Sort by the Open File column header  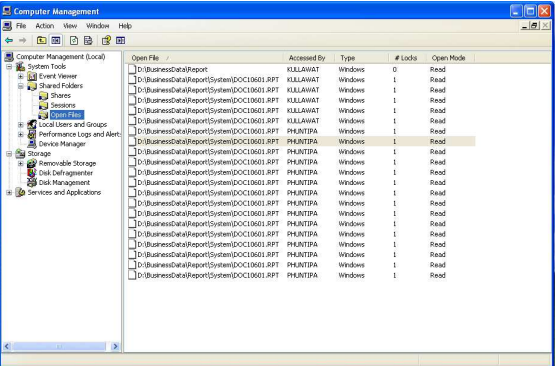tap(204, 58)
